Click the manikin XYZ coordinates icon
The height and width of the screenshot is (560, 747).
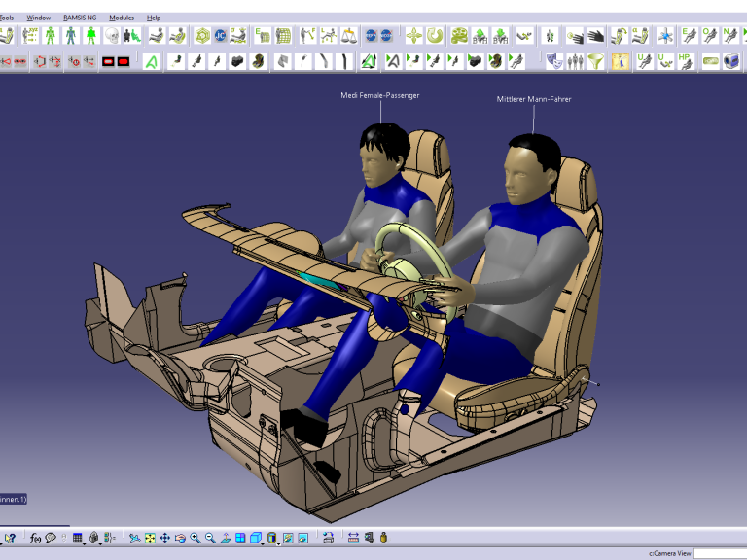tap(30, 36)
